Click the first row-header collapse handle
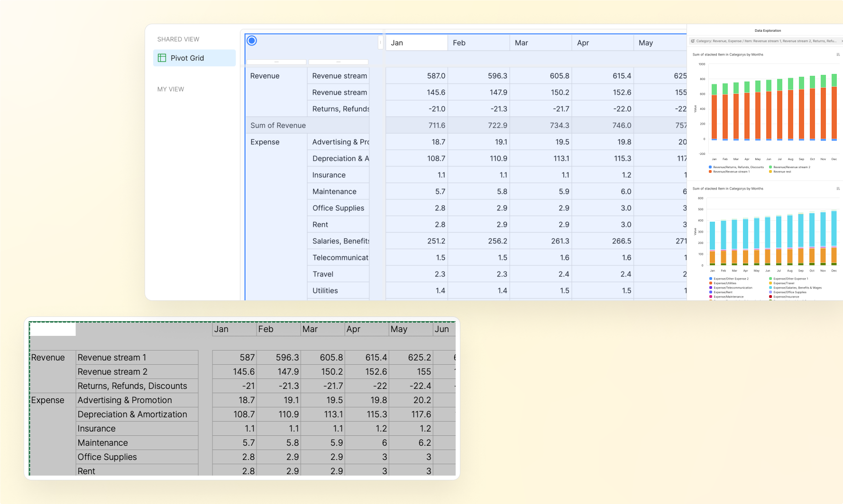 point(276,62)
